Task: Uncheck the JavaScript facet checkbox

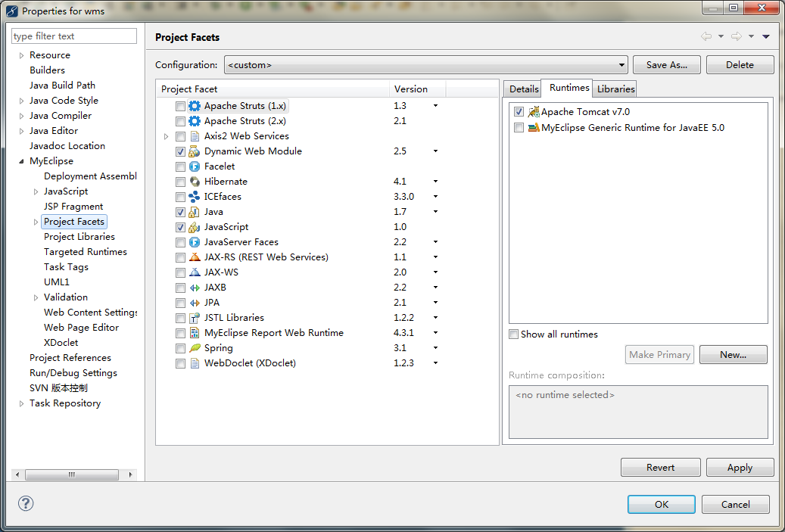Action: (180, 227)
